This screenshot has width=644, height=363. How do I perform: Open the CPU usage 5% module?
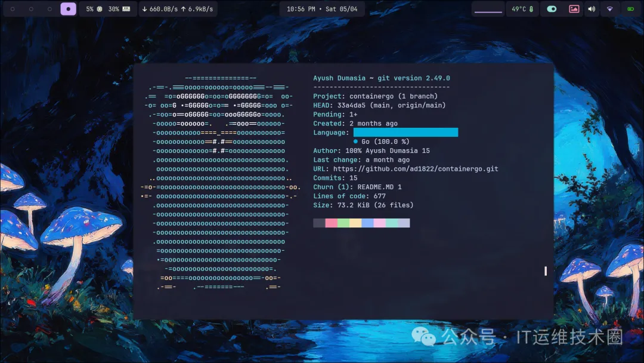(94, 9)
